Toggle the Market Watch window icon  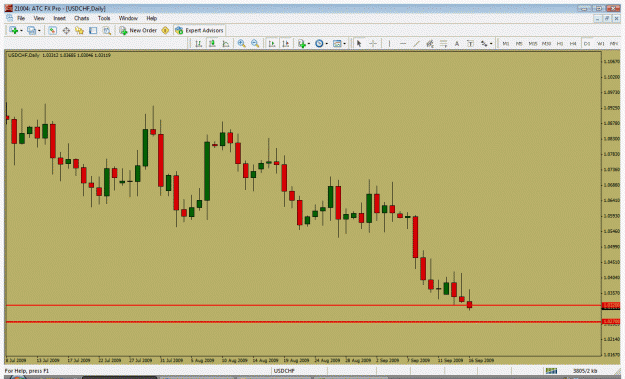click(52, 30)
